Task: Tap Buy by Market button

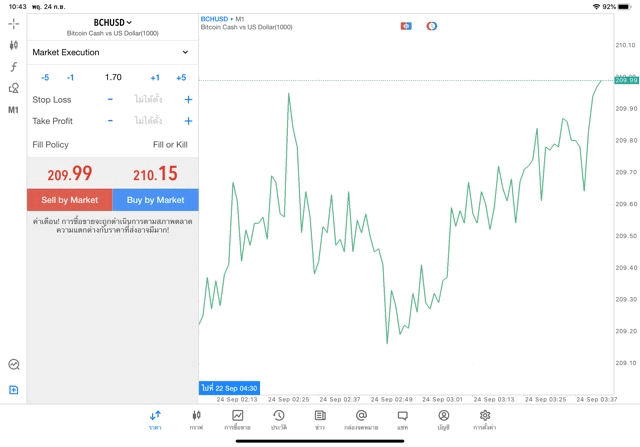Action: coord(156,200)
